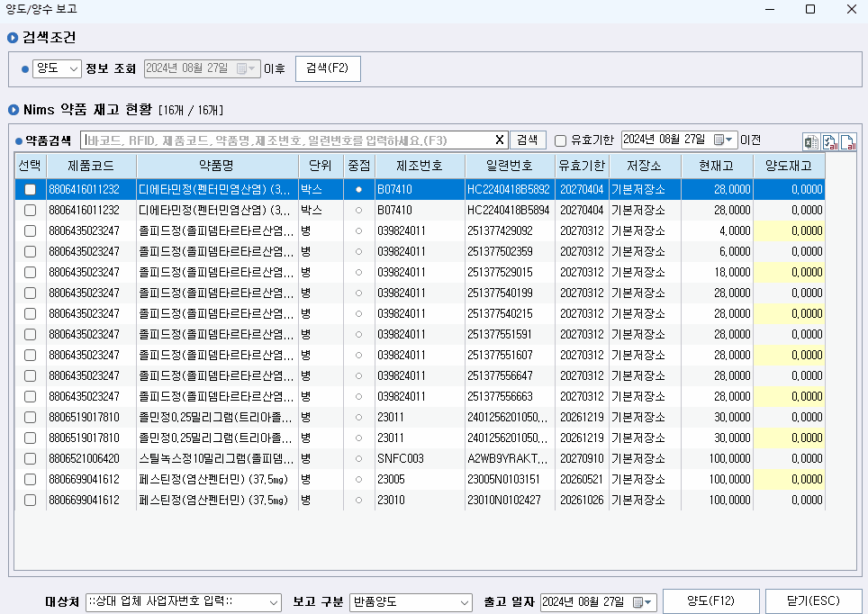Open calendar icon for 출고 일자
Image resolution: width=868 pixels, height=614 pixels.
(x=643, y=601)
